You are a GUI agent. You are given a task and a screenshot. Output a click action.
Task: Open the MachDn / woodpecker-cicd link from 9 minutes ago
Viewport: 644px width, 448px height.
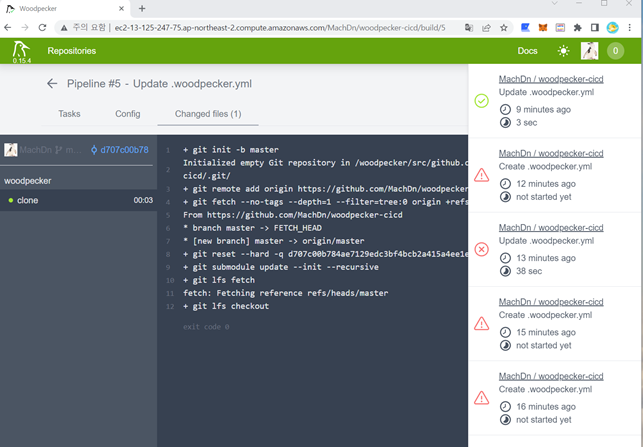pyautogui.click(x=551, y=79)
